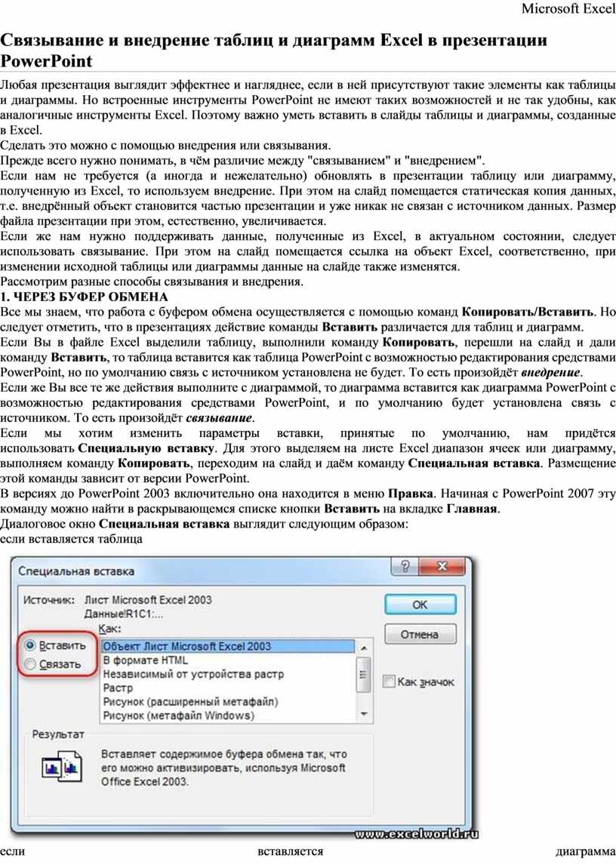Viewport: 616px width, 865px height.
Task: Click the help question mark button
Action: pyautogui.click(x=405, y=567)
